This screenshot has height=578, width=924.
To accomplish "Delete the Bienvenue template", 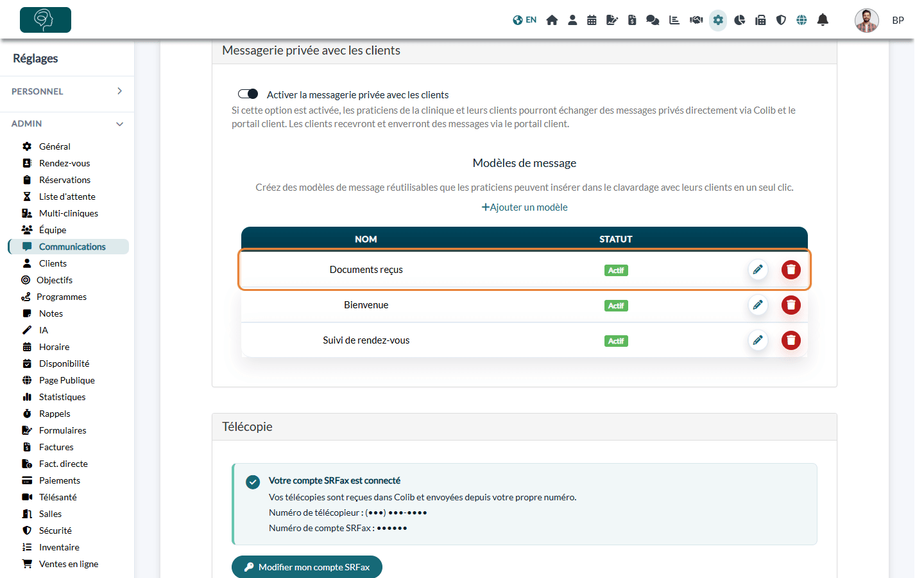I will coord(791,305).
